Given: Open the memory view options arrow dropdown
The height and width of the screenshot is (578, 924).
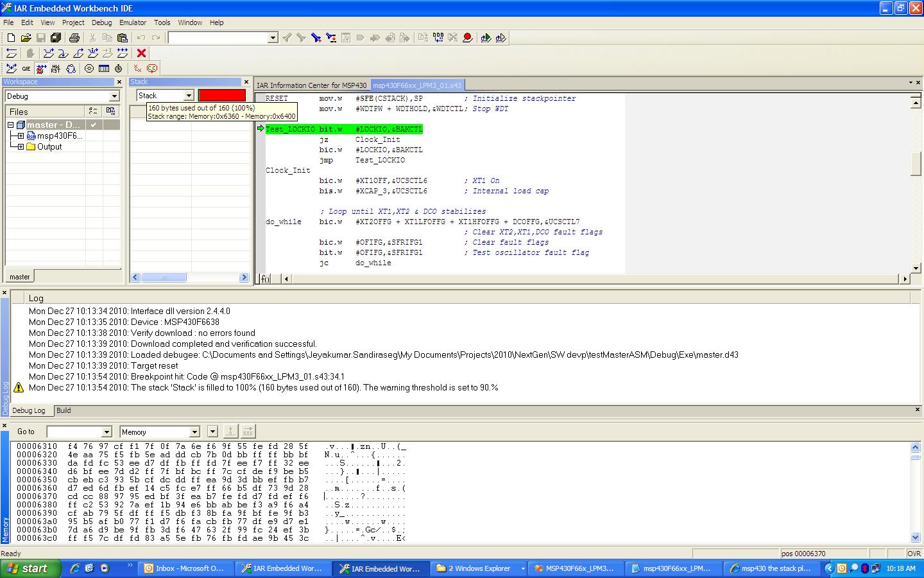Looking at the screenshot, I should (x=212, y=432).
